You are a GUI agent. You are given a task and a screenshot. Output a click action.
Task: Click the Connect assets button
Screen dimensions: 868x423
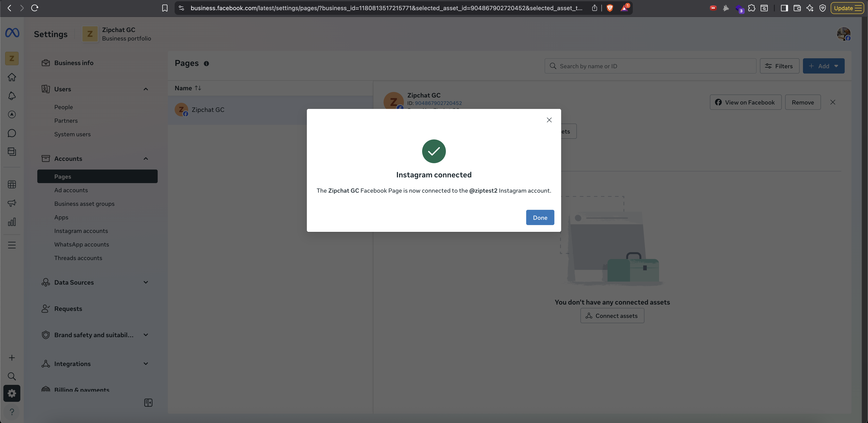612,316
